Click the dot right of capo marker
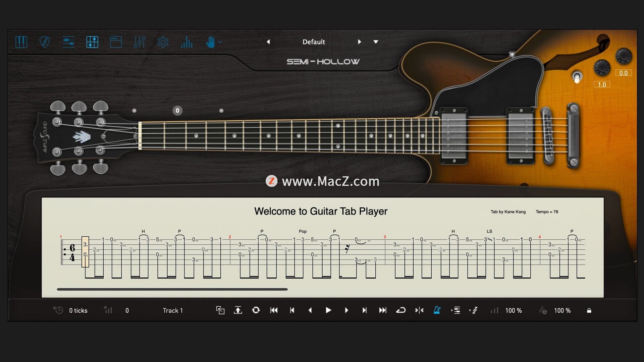Viewport: 644px width, 362px height. point(221,111)
